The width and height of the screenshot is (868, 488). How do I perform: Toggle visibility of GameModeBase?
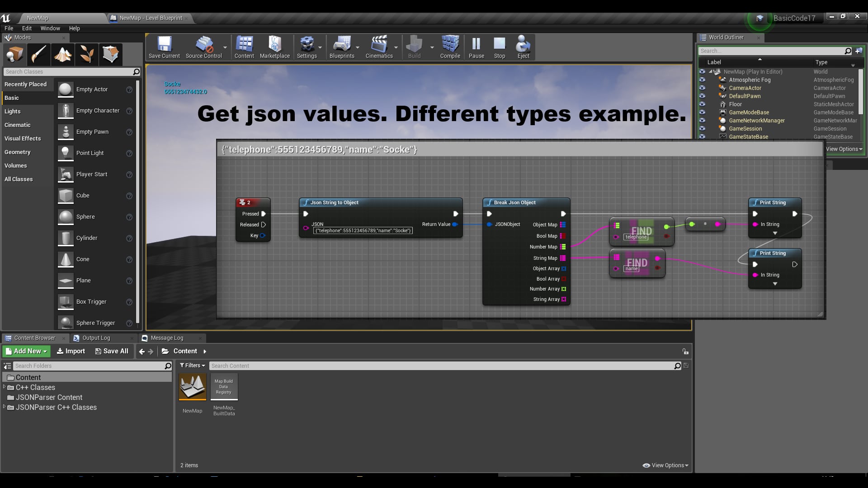click(702, 113)
